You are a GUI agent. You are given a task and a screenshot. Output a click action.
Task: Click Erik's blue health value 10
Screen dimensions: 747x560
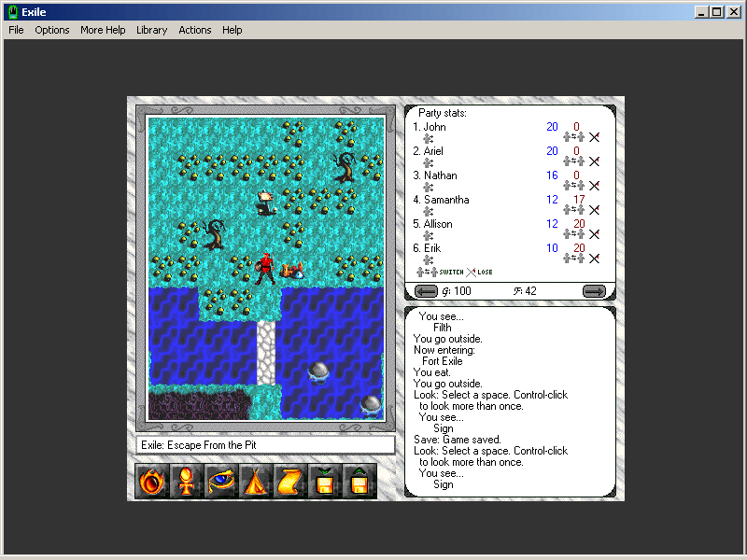[552, 248]
